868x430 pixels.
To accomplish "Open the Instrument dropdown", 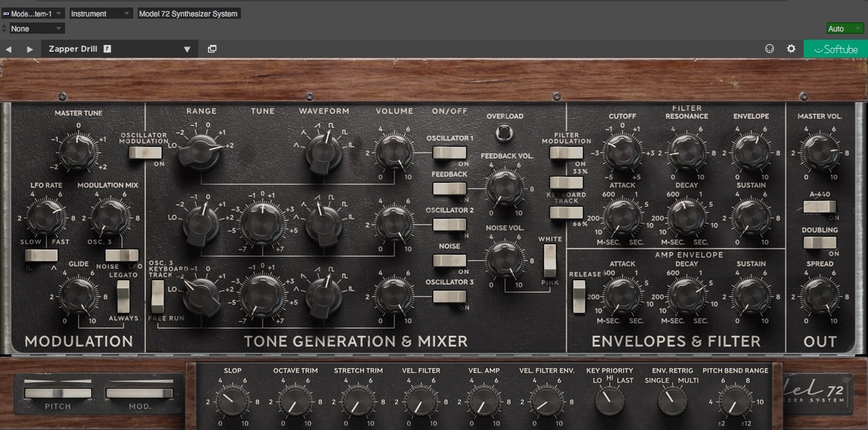I will pos(101,13).
